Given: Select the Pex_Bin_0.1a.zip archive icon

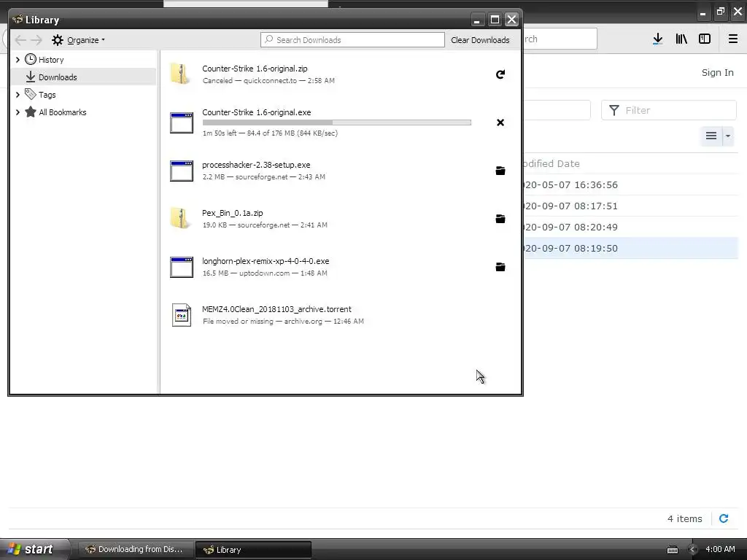Looking at the screenshot, I should [x=181, y=219].
